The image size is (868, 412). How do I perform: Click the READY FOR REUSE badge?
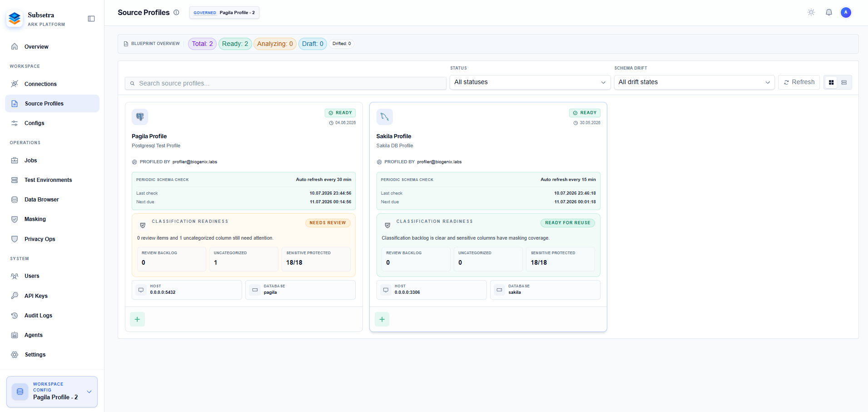click(568, 223)
